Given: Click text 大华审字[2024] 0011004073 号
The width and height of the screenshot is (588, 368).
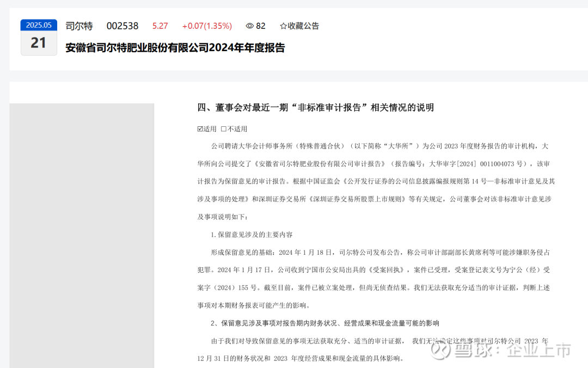Looking at the screenshot, I should (x=476, y=164).
